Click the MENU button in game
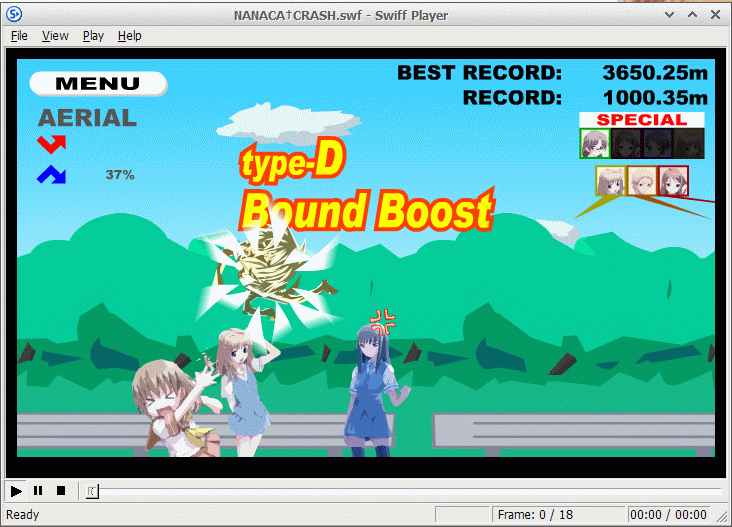 [x=98, y=84]
